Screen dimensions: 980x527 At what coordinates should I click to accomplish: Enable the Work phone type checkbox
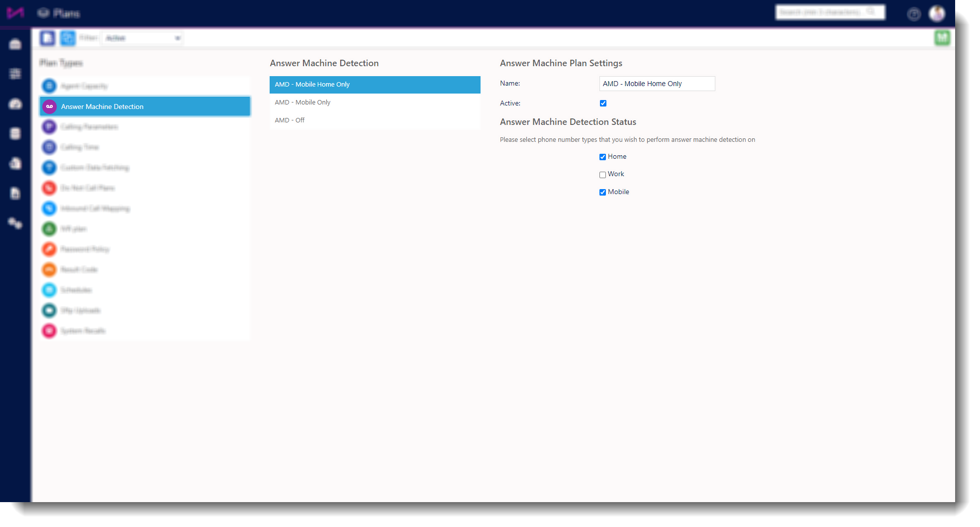(x=602, y=175)
